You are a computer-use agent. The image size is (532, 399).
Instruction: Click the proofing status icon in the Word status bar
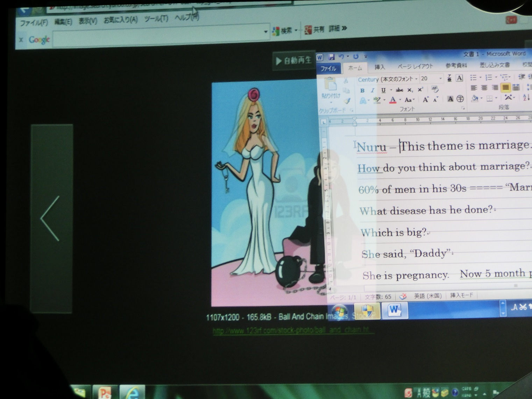pos(403,297)
